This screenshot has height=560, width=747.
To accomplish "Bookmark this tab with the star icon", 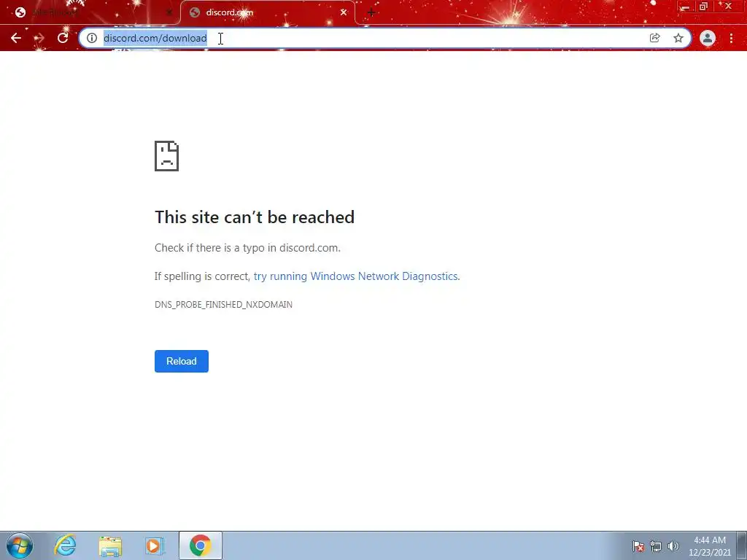I will pos(678,38).
